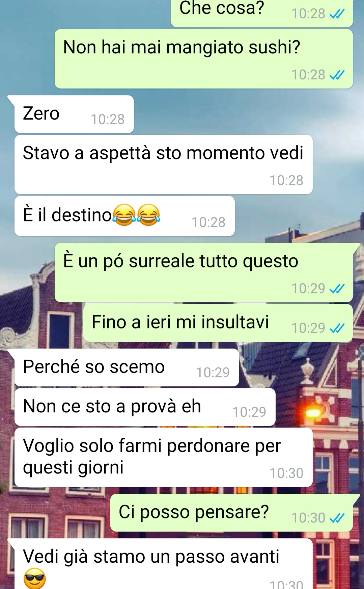Image resolution: width=364 pixels, height=589 pixels.
Task: Tap the 'Che cosa?' message
Action: pos(262,13)
